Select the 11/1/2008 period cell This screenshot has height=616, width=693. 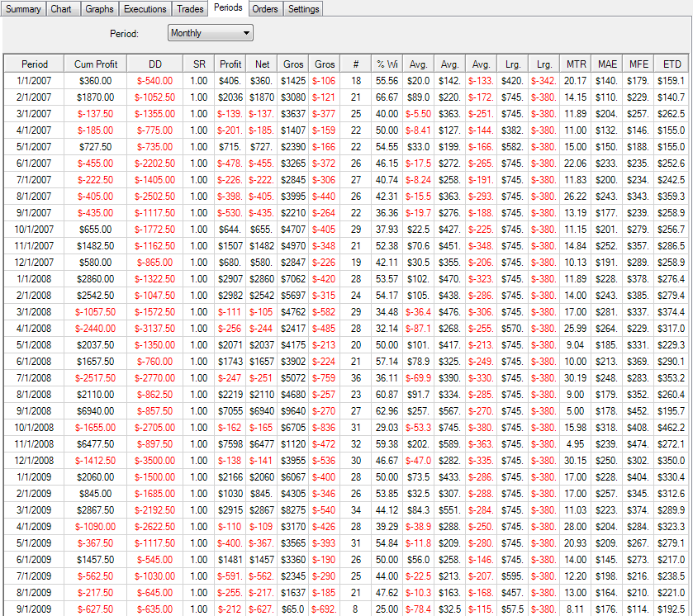(34, 444)
